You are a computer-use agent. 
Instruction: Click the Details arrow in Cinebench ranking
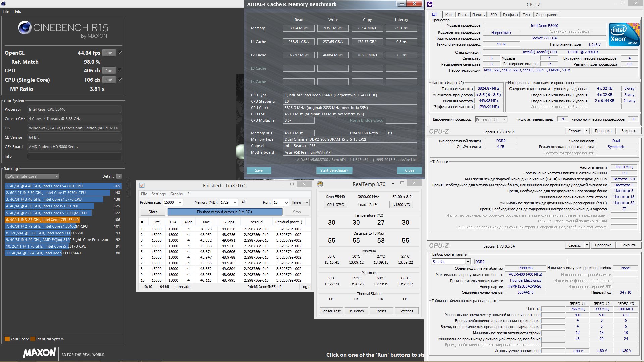[x=119, y=176]
